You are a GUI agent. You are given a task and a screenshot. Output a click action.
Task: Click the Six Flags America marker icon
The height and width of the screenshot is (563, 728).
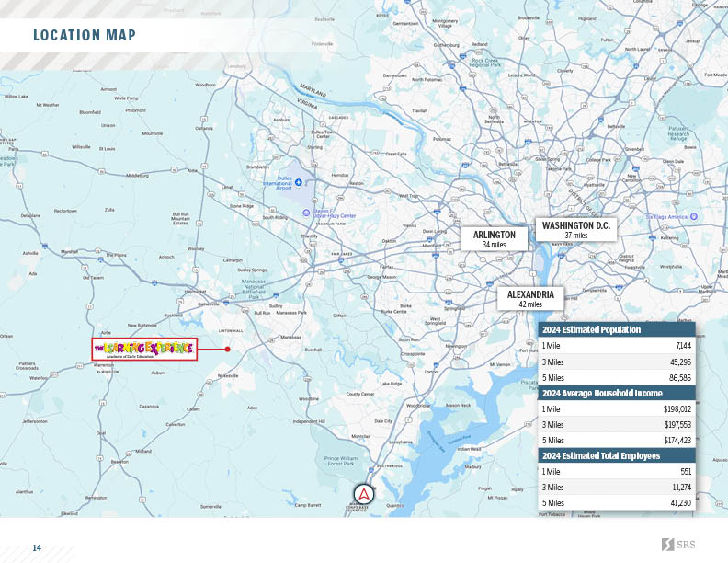pyautogui.click(x=694, y=216)
